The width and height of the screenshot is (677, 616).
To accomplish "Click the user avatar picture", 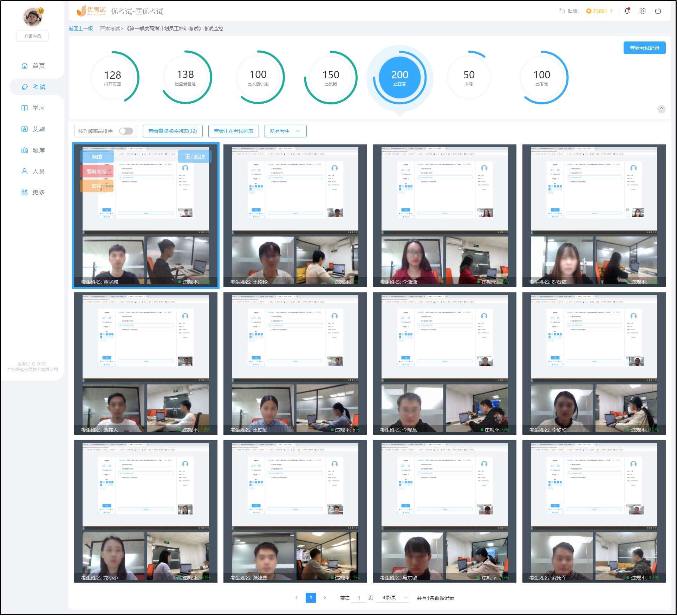I will 33,17.
